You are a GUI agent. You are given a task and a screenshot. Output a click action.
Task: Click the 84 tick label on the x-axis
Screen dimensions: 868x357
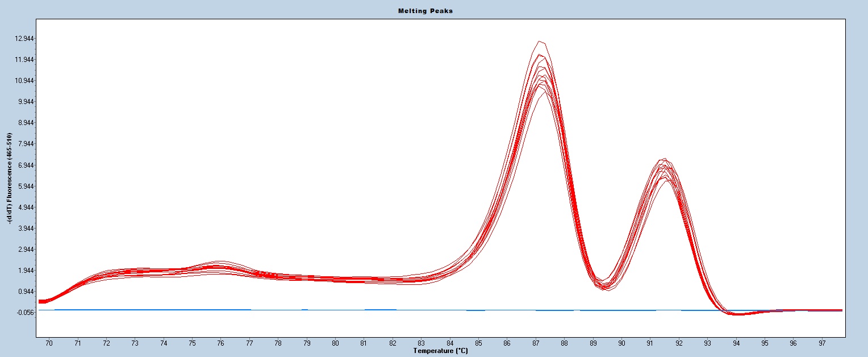(450, 343)
